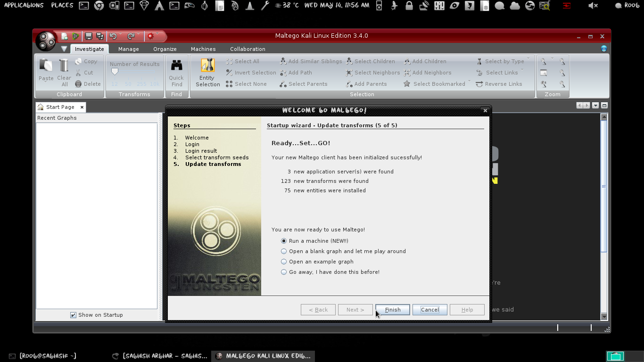The image size is (644, 362).
Task: Open the Manage ribbon tab
Action: (128, 49)
